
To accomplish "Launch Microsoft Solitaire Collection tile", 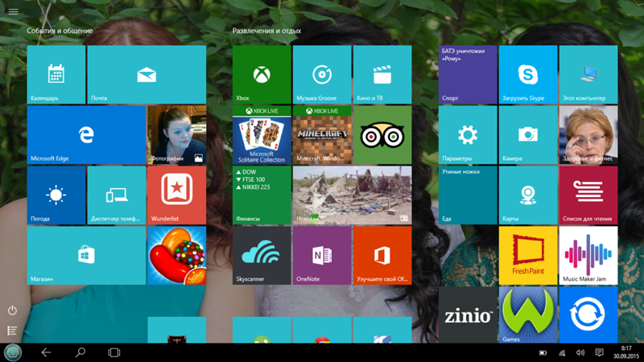I will pos(262,134).
